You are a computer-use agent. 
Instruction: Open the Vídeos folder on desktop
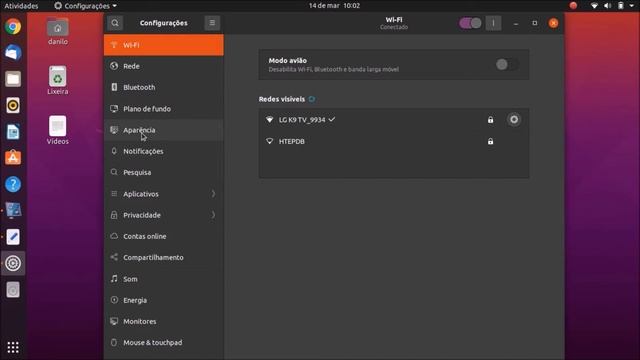point(58,130)
